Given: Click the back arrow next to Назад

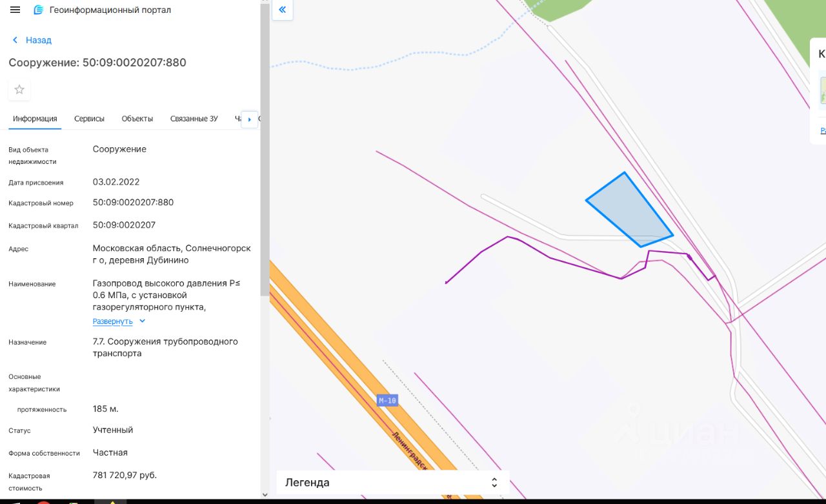Looking at the screenshot, I should [15, 40].
